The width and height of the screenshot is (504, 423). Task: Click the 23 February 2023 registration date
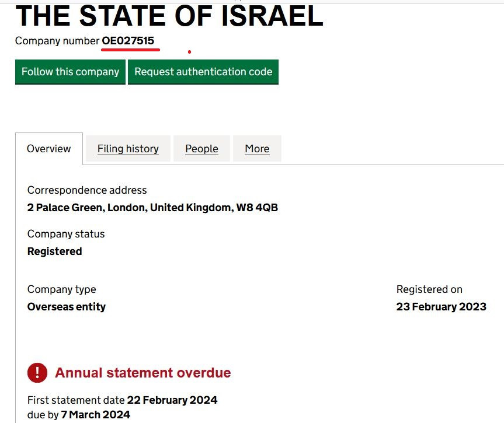441,306
